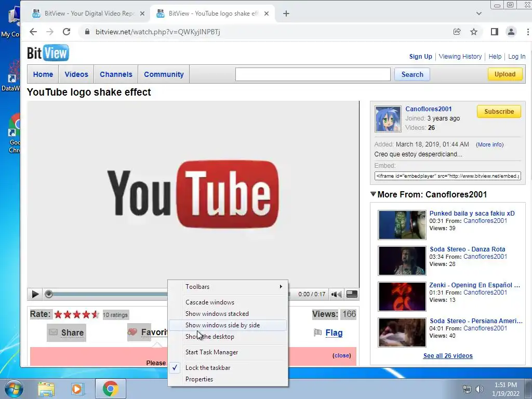Open Windows Explorer from the taskbar
The width and height of the screenshot is (532, 399).
point(46,389)
